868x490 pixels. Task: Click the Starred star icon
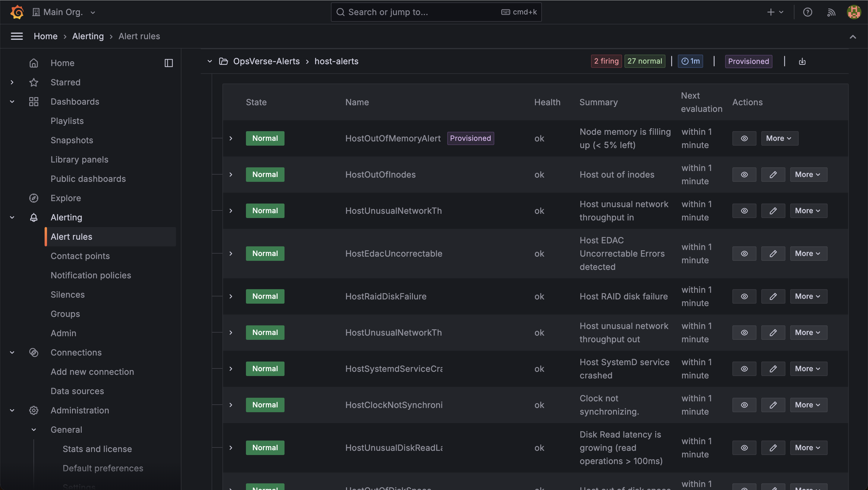point(34,82)
